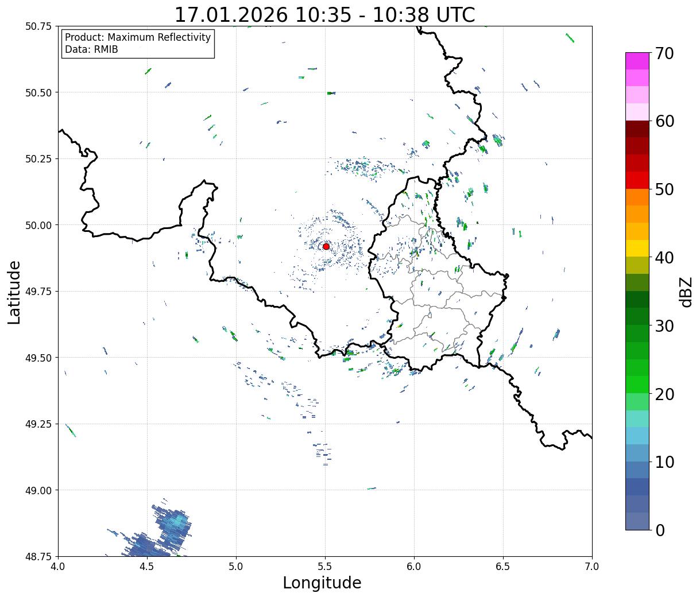Click the bright red swatch above 50 dBZ

tap(637, 180)
